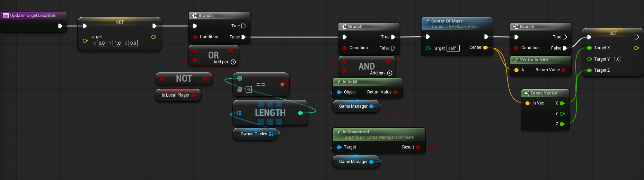The width and height of the screenshot is (644, 180).
Task: Click the Condition pin on the third Branch
Action: pyautogui.click(x=517, y=48)
